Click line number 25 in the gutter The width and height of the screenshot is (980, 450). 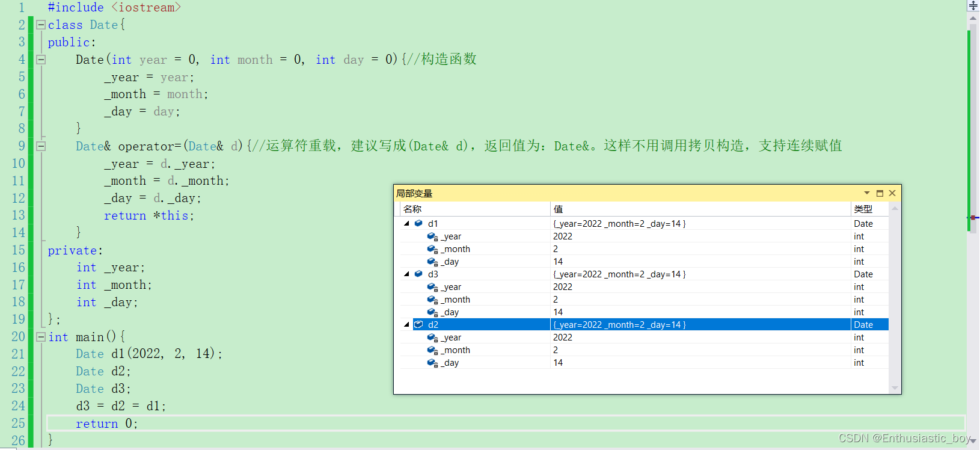click(x=19, y=423)
